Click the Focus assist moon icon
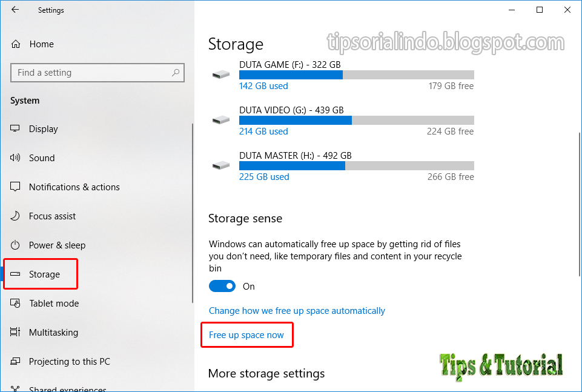 15,216
